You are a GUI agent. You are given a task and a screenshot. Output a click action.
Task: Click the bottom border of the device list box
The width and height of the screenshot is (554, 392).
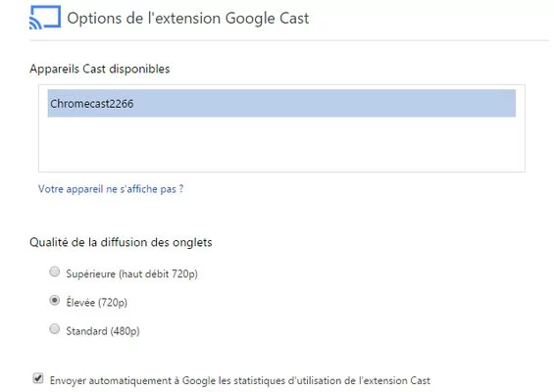click(281, 171)
